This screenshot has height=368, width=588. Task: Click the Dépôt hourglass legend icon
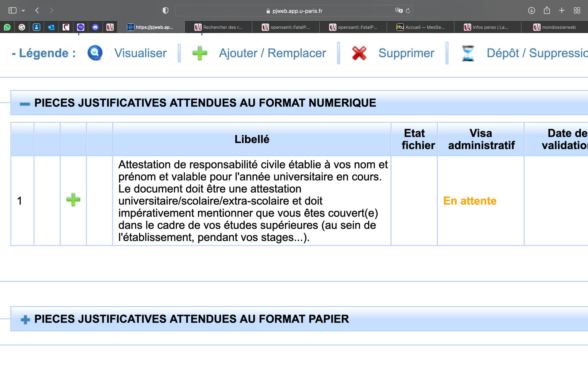tap(468, 53)
